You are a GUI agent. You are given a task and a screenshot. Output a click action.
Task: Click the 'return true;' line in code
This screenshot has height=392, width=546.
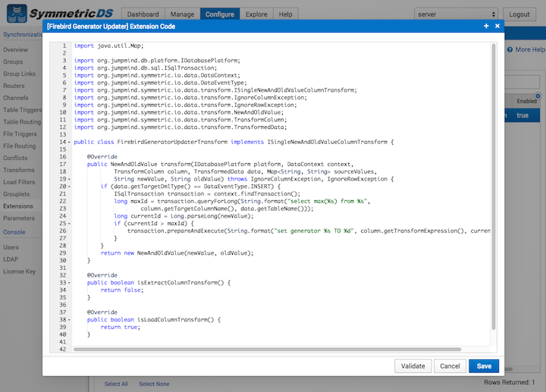pyautogui.click(x=120, y=328)
